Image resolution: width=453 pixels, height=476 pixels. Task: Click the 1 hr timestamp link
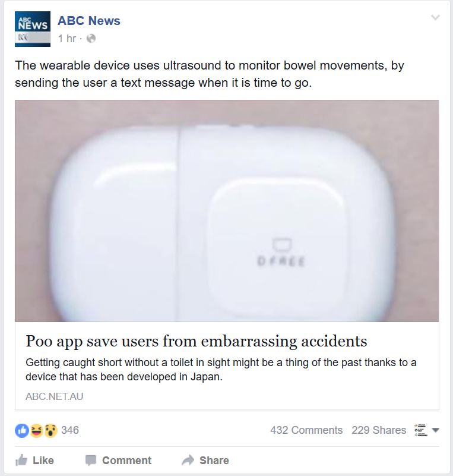66,38
